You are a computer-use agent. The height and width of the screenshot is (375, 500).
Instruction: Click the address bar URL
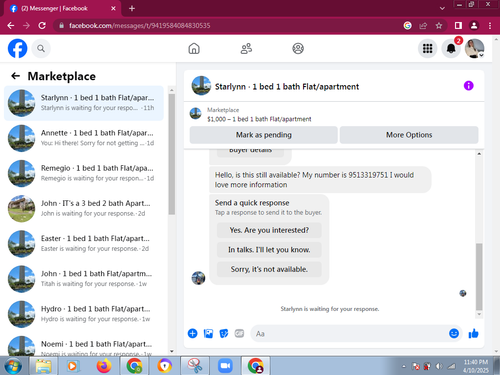tap(140, 26)
